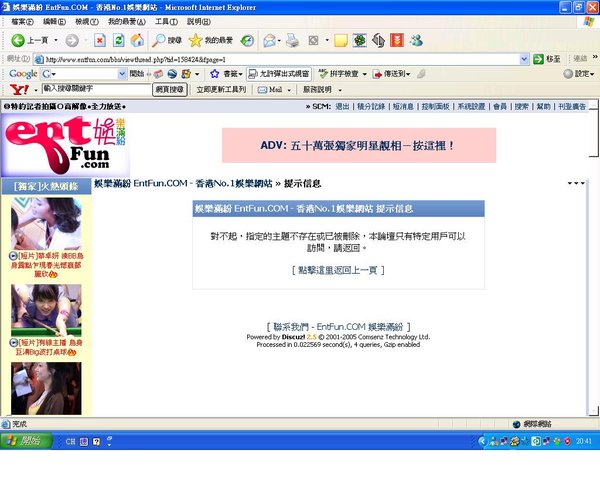This screenshot has height=484, width=600.
Task: Open the Help menu
Action: (199, 22)
